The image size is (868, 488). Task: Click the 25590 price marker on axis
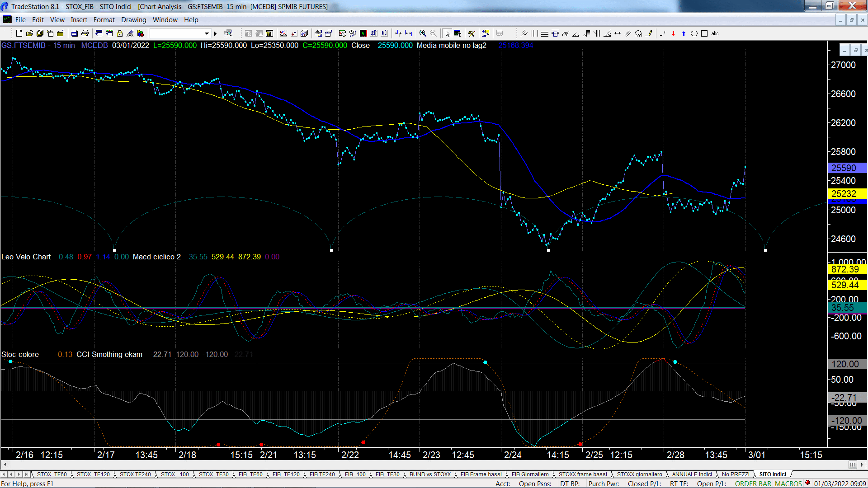coord(847,168)
